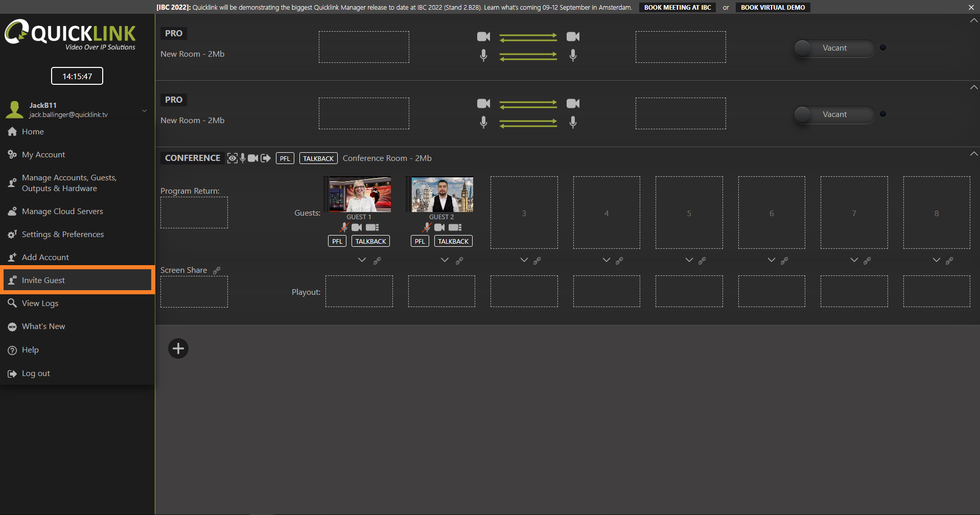Open the chevron dropdown under guest slot 7

(x=854, y=260)
